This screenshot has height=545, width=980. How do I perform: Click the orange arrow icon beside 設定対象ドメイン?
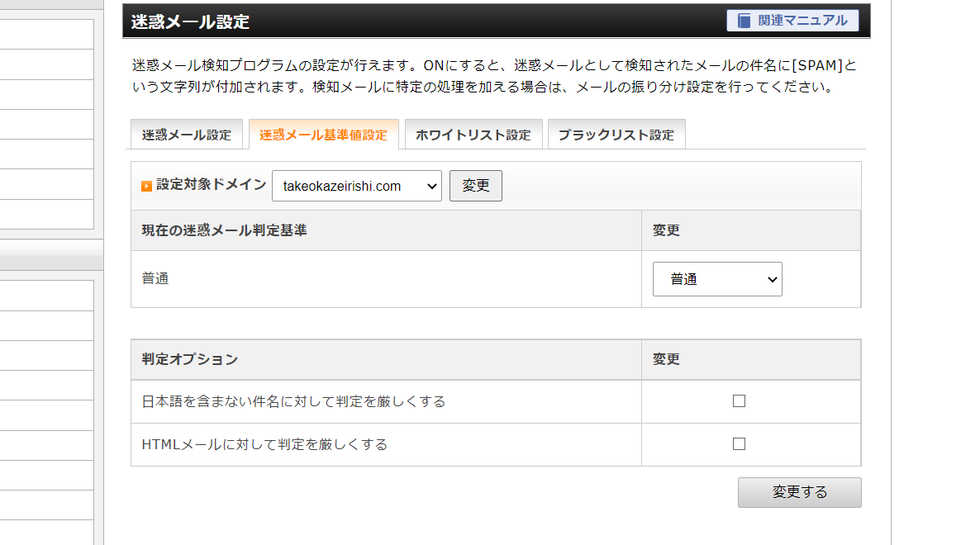pos(146,186)
